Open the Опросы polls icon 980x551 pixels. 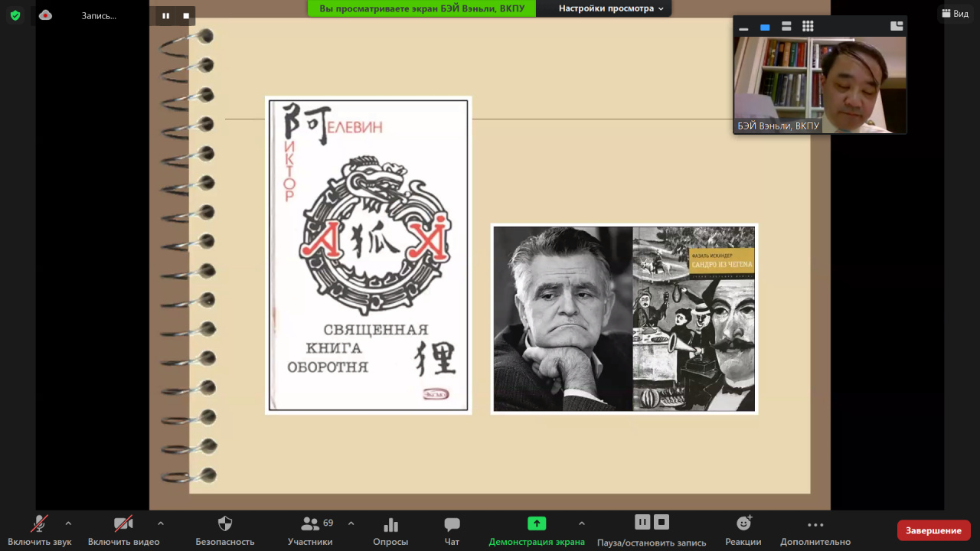[390, 524]
